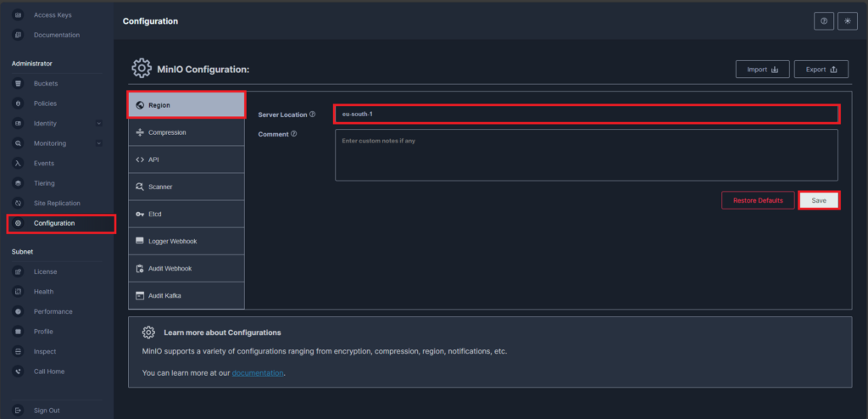This screenshot has height=419, width=868.
Task: Toggle dark/light theme sun icon
Action: (x=848, y=21)
